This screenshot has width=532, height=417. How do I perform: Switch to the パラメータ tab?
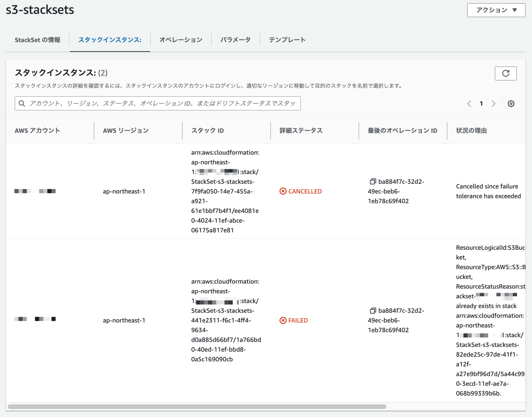pyautogui.click(x=235, y=40)
